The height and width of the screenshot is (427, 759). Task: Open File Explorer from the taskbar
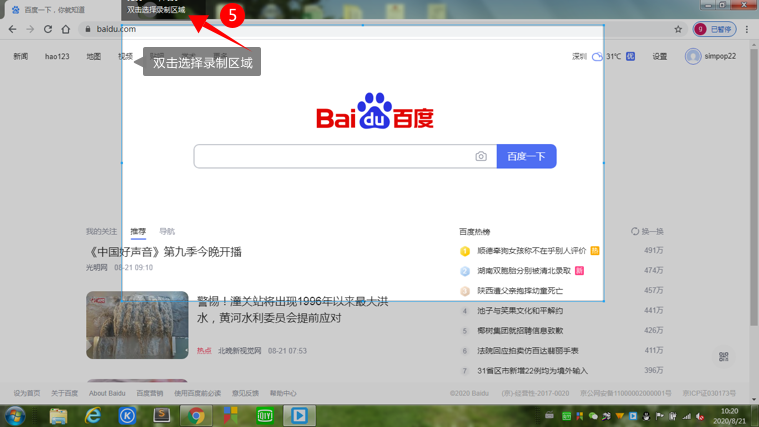tap(58, 416)
